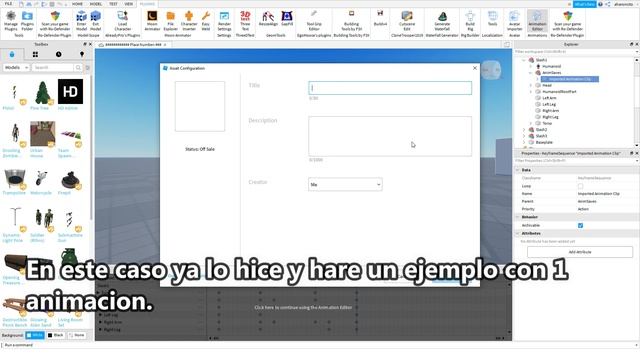Open the FILE menu

(x=8, y=4)
